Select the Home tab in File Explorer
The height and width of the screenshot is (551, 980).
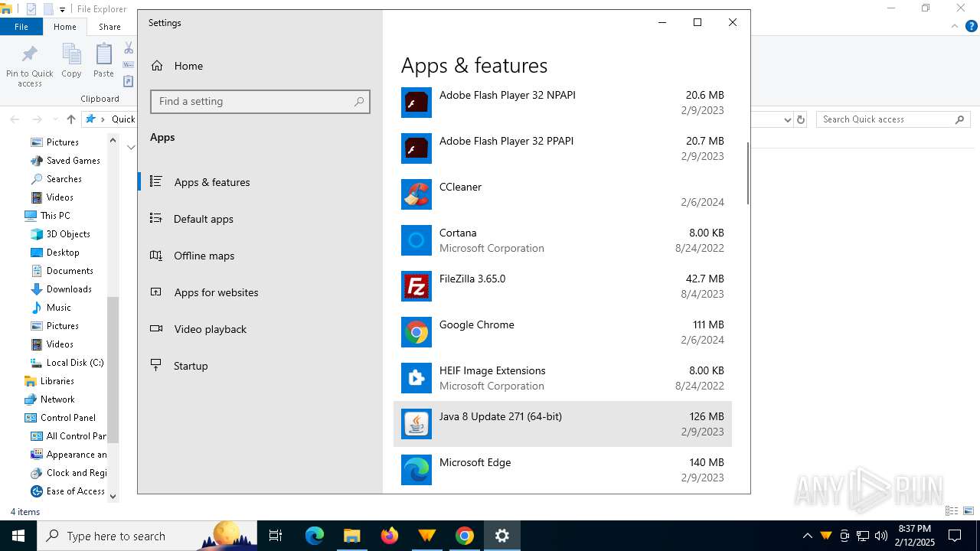click(x=65, y=26)
